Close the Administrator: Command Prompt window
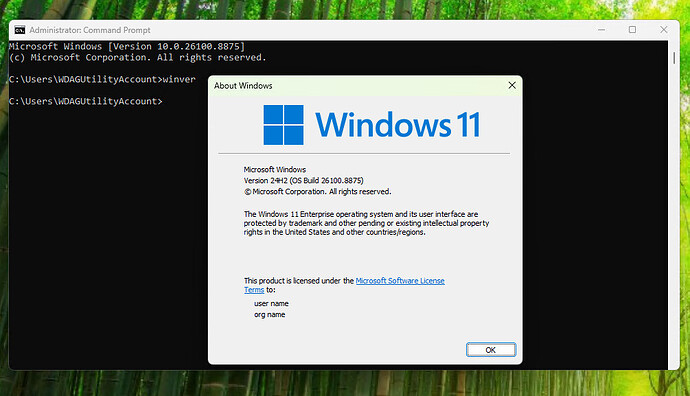 pos(664,30)
